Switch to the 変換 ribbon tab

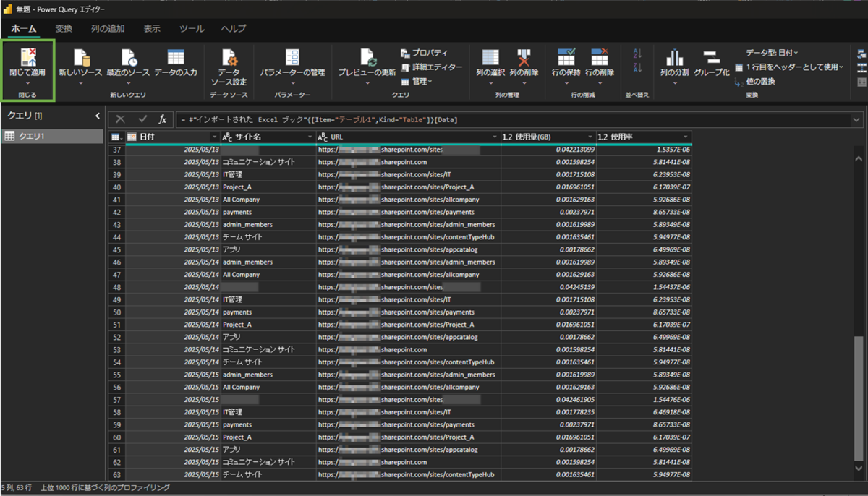[64, 28]
